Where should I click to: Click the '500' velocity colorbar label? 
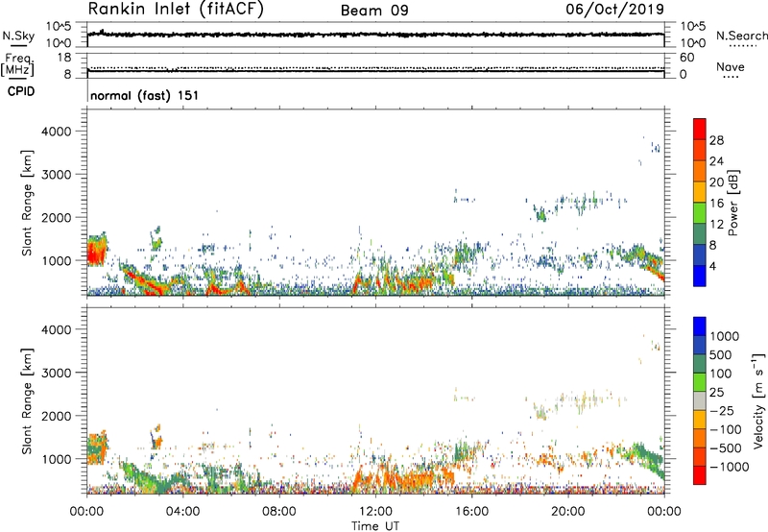pyautogui.click(x=722, y=354)
